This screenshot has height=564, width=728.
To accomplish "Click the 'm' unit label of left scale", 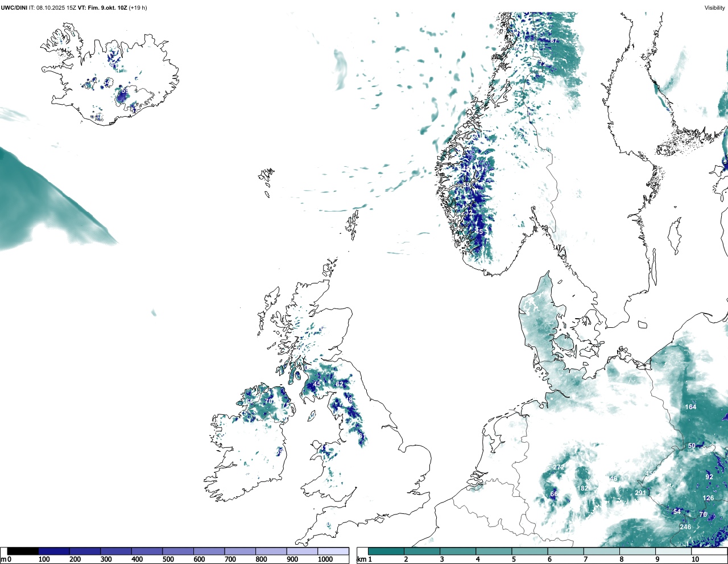I will tap(3, 559).
